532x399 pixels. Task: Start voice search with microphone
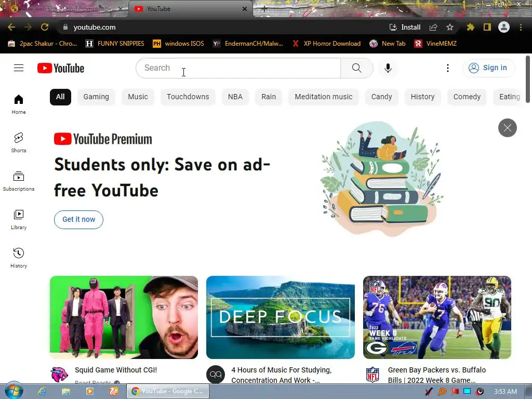(x=388, y=68)
